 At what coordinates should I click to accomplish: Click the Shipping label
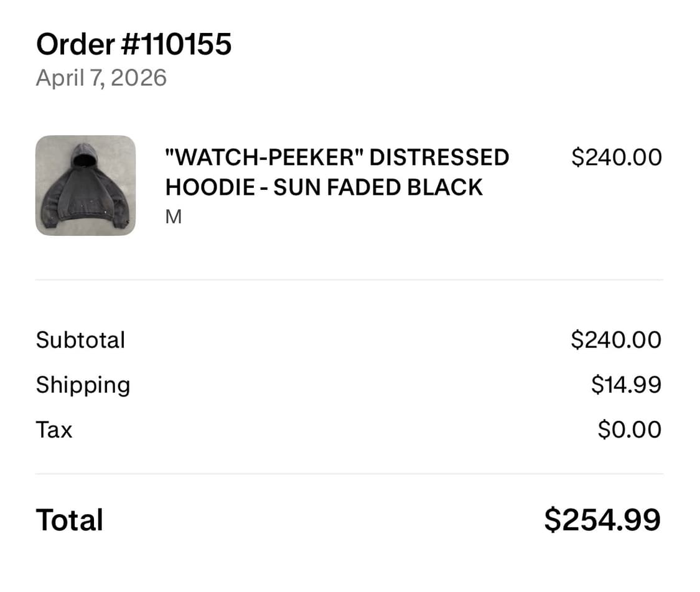pos(83,385)
